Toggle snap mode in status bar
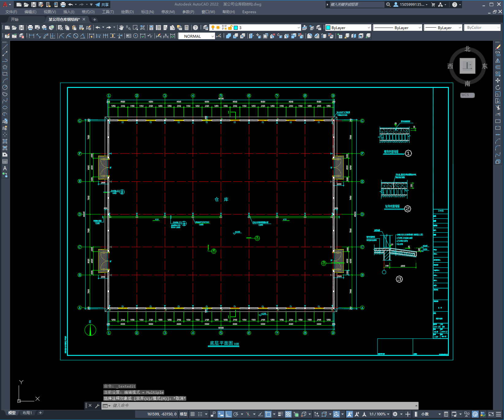504x420 pixels. (200, 414)
